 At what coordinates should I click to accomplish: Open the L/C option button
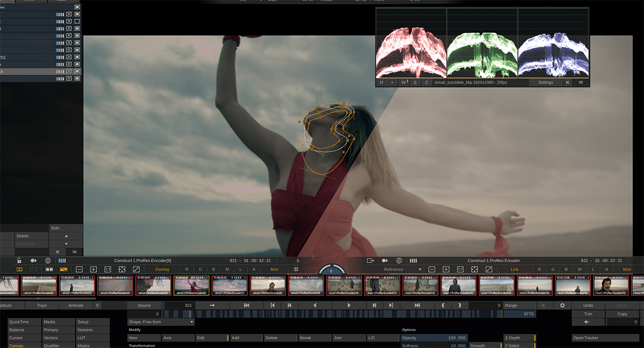(383, 338)
